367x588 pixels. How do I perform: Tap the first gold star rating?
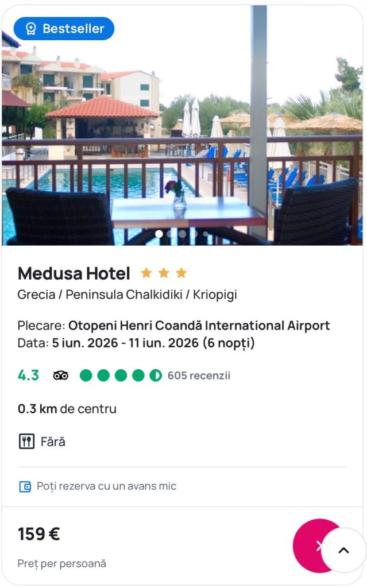(x=146, y=273)
